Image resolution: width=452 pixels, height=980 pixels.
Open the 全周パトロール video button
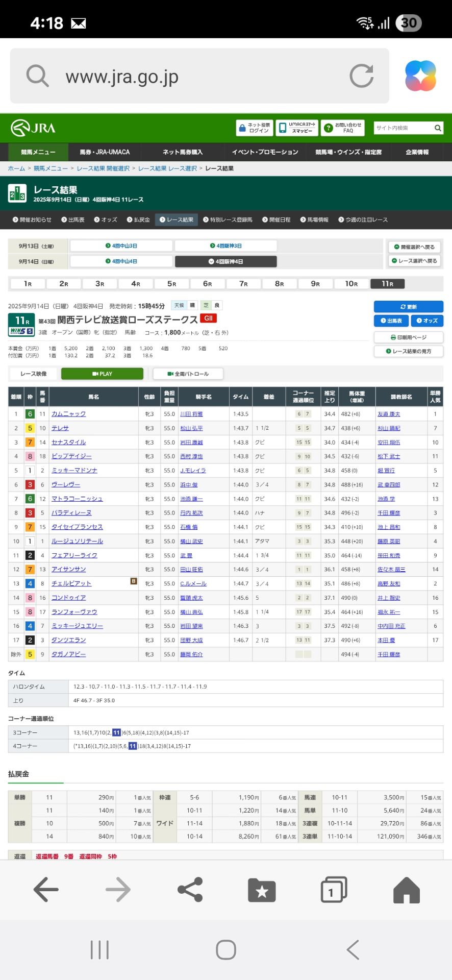pos(188,374)
